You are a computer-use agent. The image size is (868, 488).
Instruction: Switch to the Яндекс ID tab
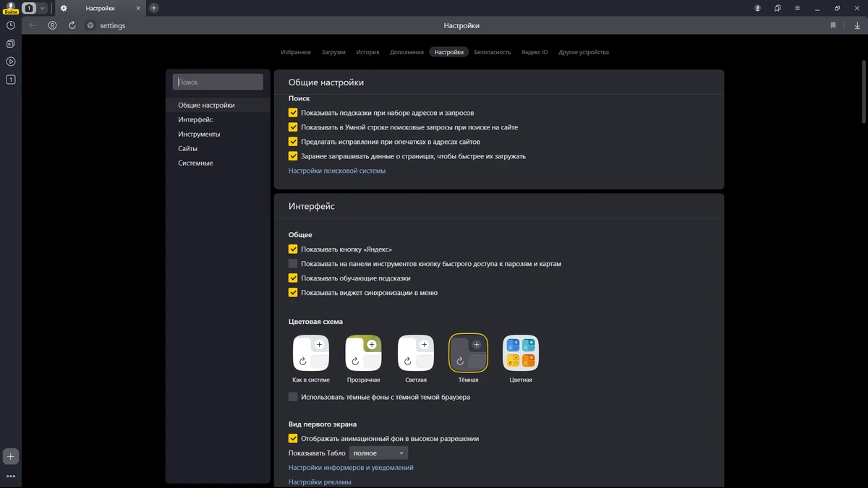pos(535,52)
